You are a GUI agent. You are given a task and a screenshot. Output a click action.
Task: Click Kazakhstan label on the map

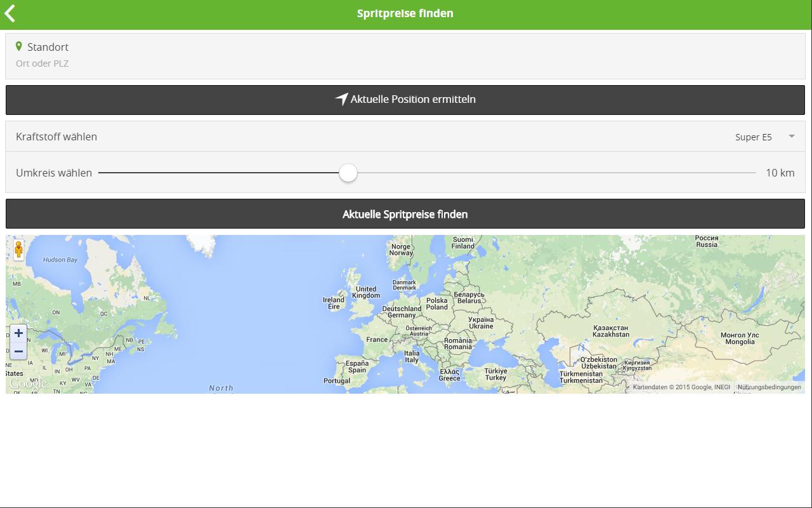click(x=611, y=331)
